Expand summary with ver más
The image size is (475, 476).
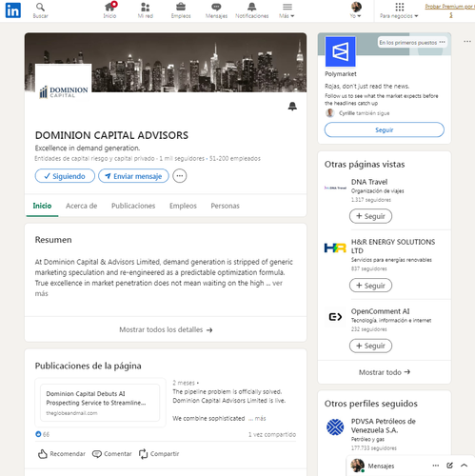(x=277, y=283)
